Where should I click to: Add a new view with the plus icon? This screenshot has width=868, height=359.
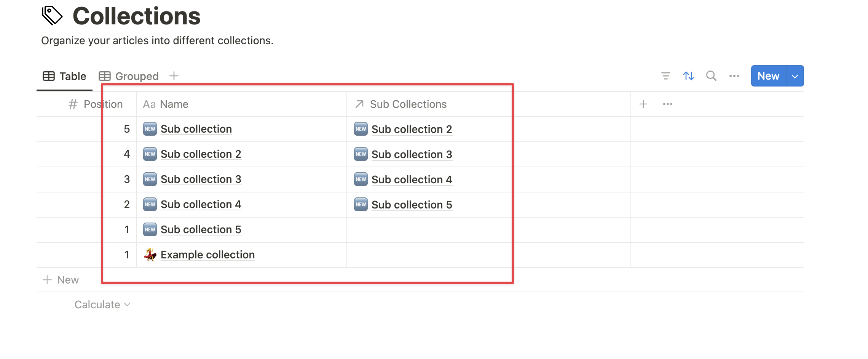[x=174, y=76]
